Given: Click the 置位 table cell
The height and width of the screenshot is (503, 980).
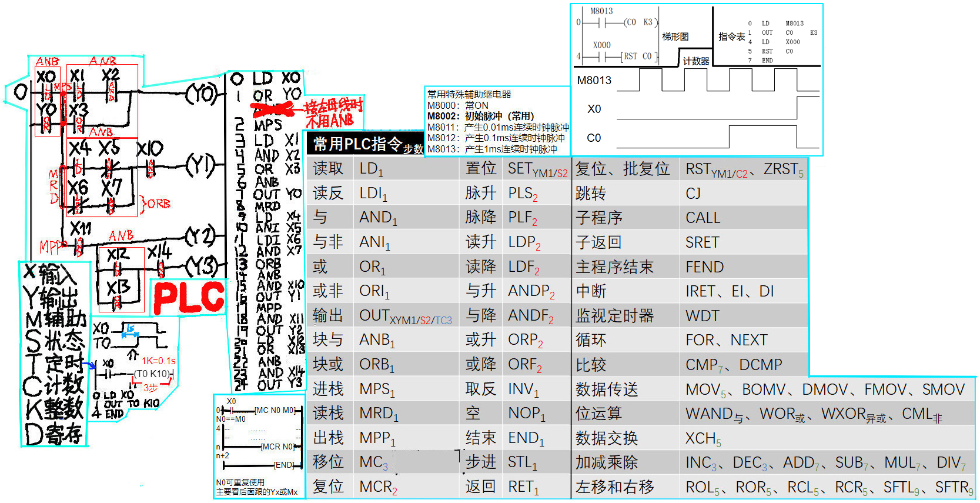Looking at the screenshot, I should (481, 169).
